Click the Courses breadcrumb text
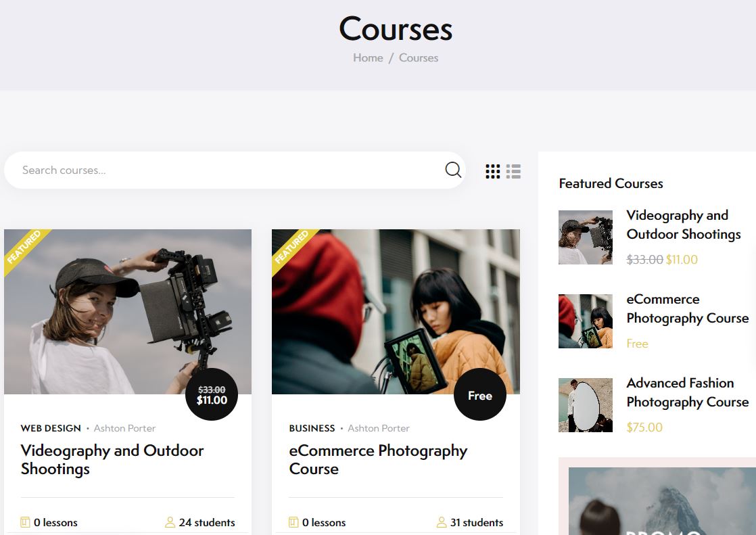Image resolution: width=756 pixels, height=535 pixels. pos(419,58)
